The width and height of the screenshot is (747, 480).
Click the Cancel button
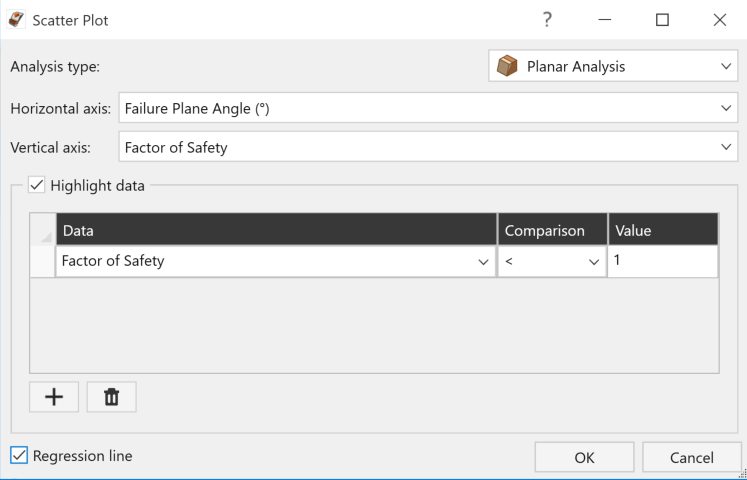(691, 457)
